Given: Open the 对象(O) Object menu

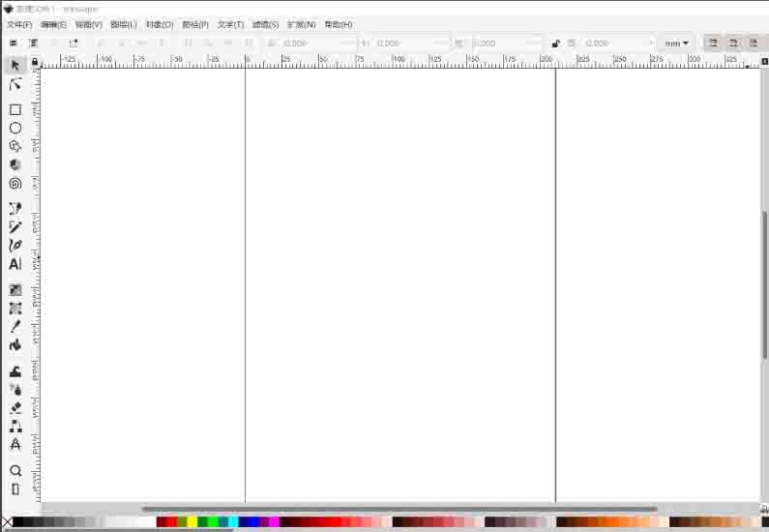Looking at the screenshot, I should 160,24.
